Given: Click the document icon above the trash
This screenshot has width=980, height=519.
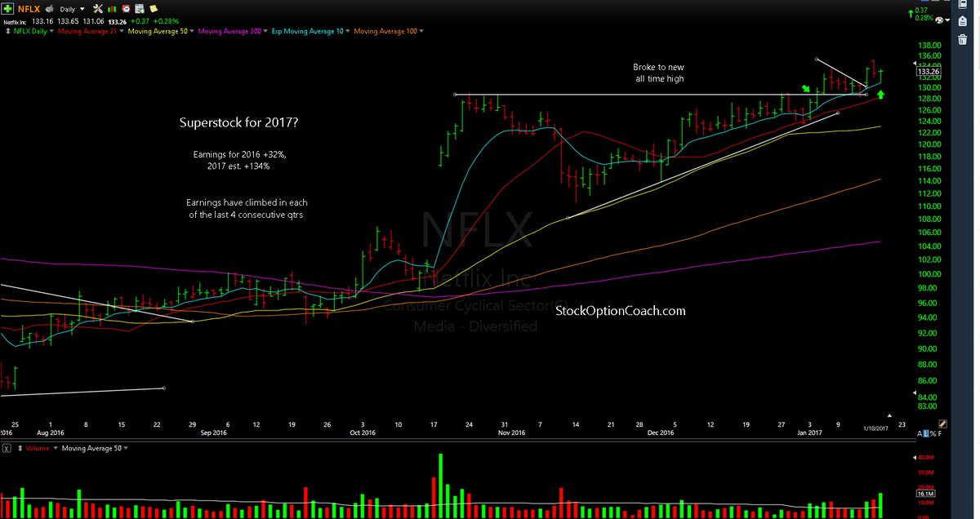Looking at the screenshot, I should [962, 20].
